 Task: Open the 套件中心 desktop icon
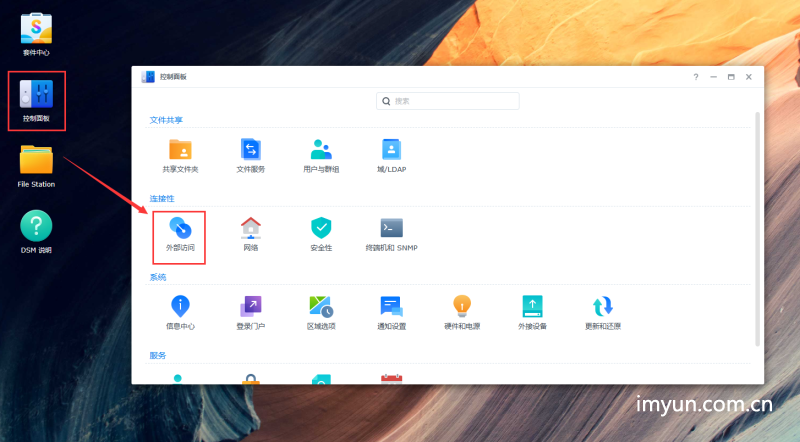[36, 34]
